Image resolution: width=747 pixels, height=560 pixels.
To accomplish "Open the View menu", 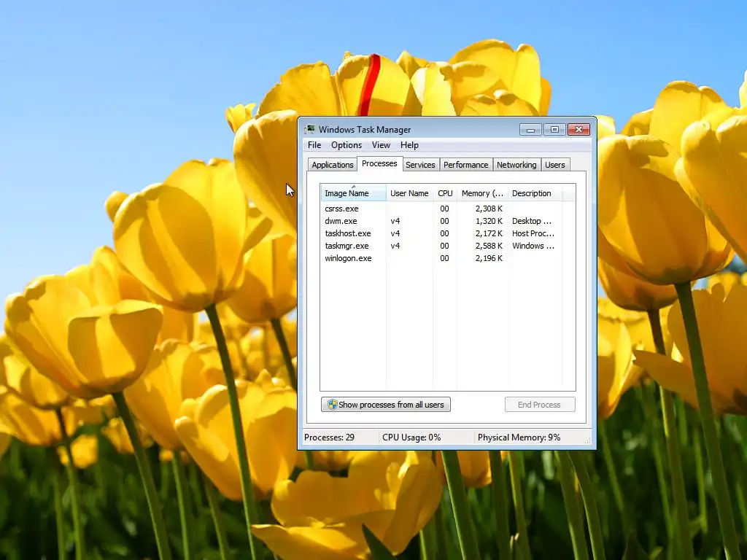I will point(381,145).
